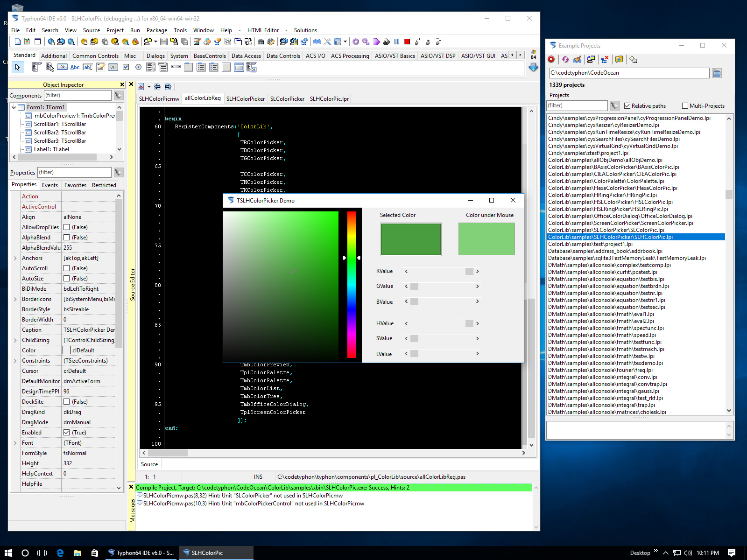Open the dropdown arrow beside the desktops icon

[x=345, y=42]
